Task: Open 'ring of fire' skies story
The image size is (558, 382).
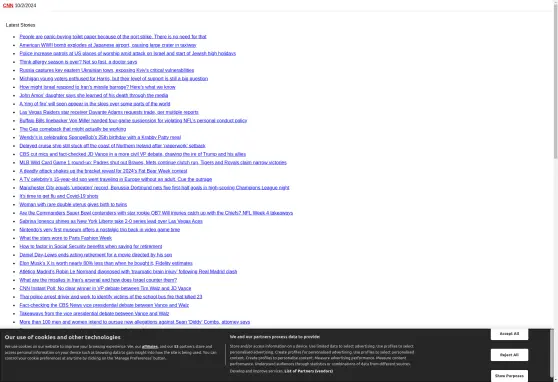Action: [x=95, y=104]
